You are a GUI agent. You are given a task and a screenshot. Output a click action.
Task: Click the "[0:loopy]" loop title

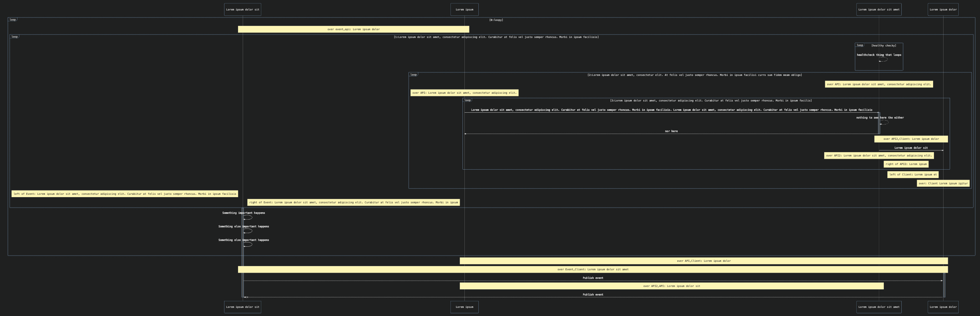pos(496,20)
